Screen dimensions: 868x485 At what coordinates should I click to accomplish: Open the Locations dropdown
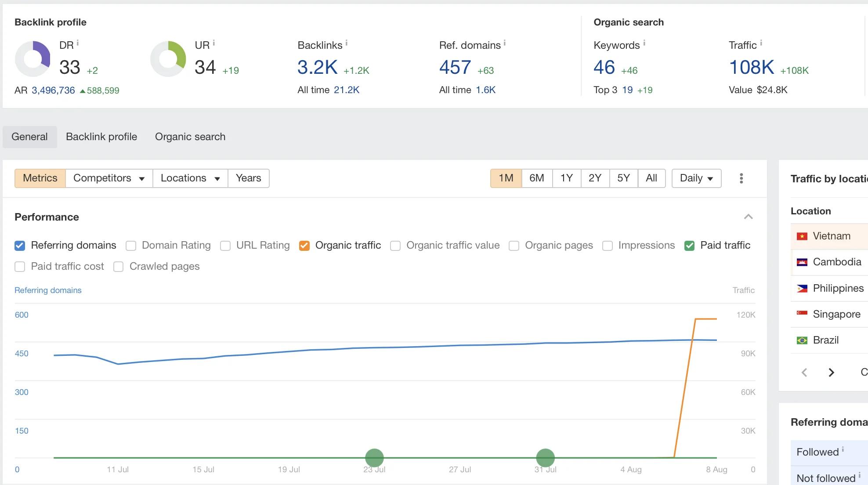(x=190, y=178)
